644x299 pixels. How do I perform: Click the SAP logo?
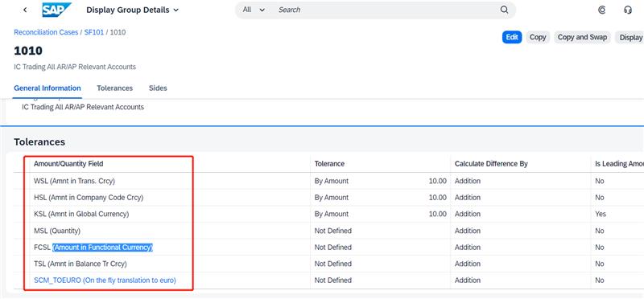56,10
